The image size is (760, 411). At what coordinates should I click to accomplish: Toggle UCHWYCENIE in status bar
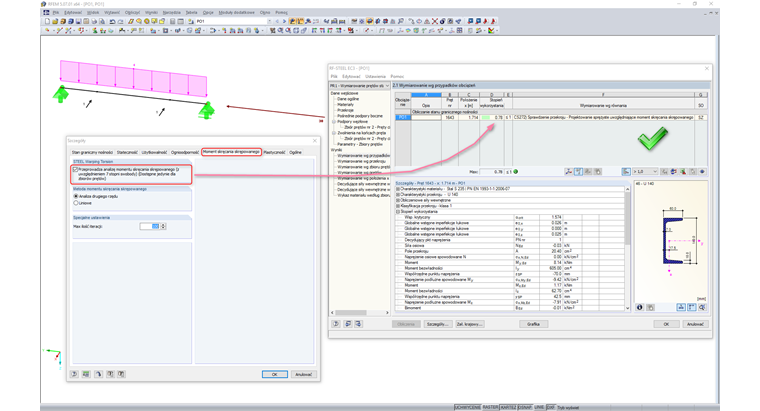(467, 407)
